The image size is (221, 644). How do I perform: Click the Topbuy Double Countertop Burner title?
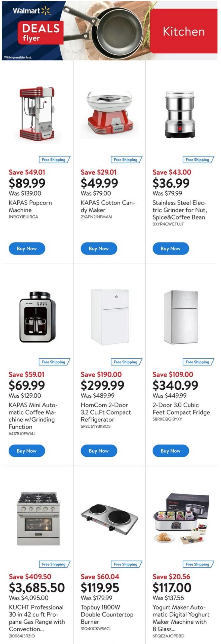107,614
